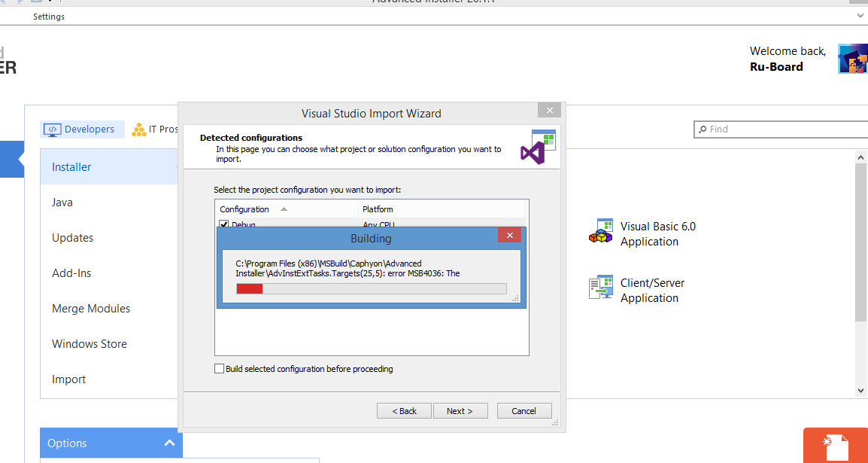Click the Next > button

point(460,411)
